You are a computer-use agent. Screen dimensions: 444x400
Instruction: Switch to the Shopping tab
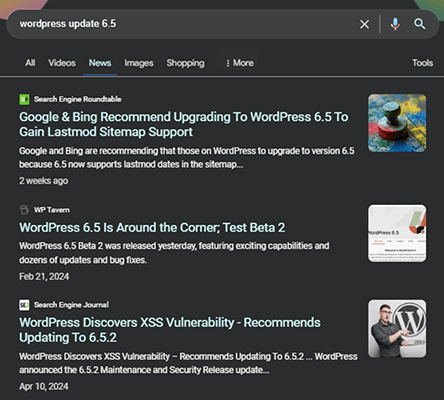(185, 63)
